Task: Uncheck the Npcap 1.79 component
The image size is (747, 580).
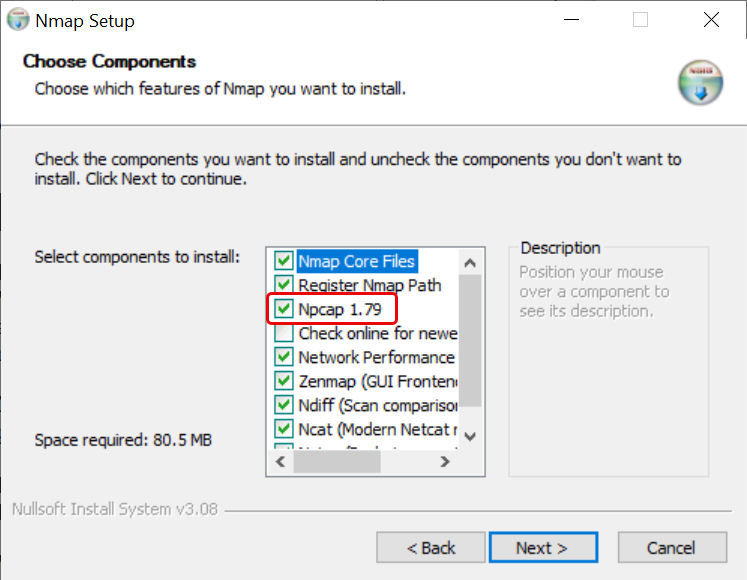Action: pos(284,309)
